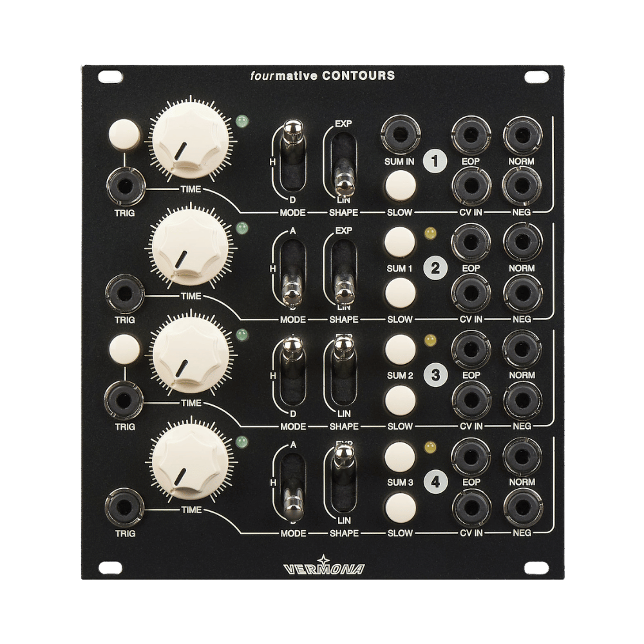Screen dimensions: 644x644
Task: Click the green LED beside channel 2 knob
Action: pyautogui.click(x=242, y=228)
